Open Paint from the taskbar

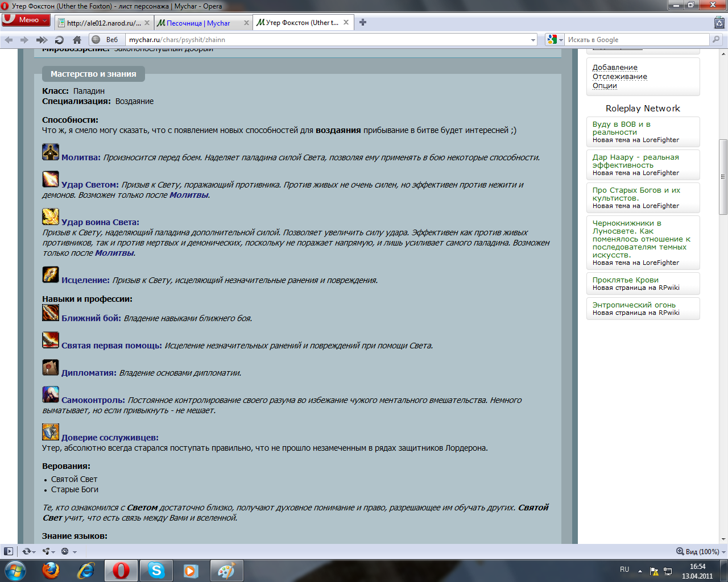tap(226, 570)
